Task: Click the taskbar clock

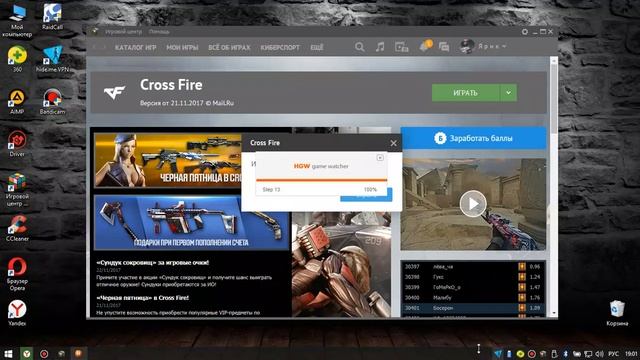Action: pos(631,353)
